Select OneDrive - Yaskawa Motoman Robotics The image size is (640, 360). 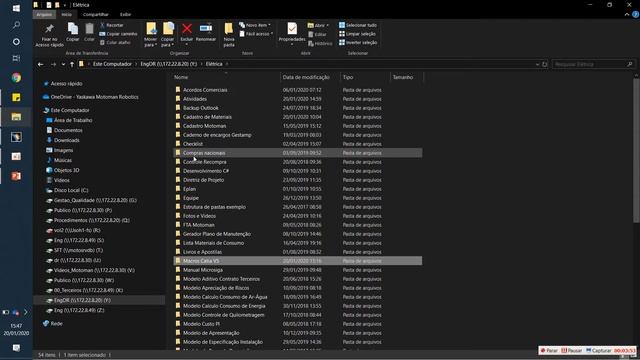click(x=94, y=97)
